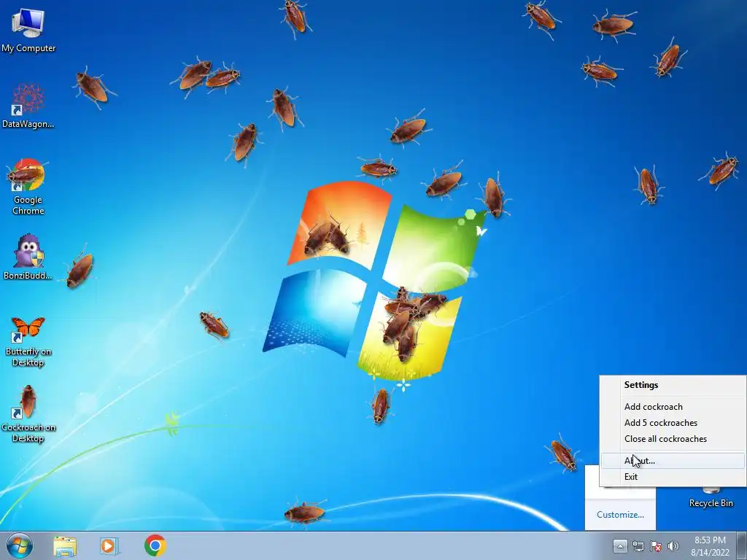747x560 pixels.
Task: Open the volume speaker tray icon
Action: pyautogui.click(x=673, y=546)
